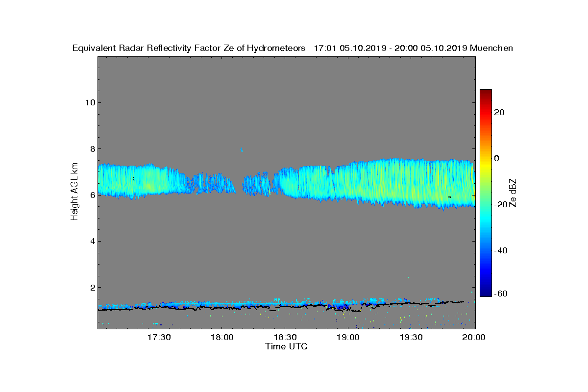Click the small isolated echo near 8 km

[242, 150]
